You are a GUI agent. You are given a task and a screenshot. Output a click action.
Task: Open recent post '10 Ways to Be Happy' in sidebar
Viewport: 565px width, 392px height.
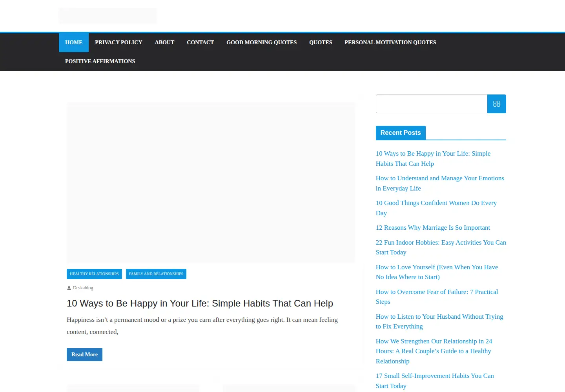tap(433, 159)
